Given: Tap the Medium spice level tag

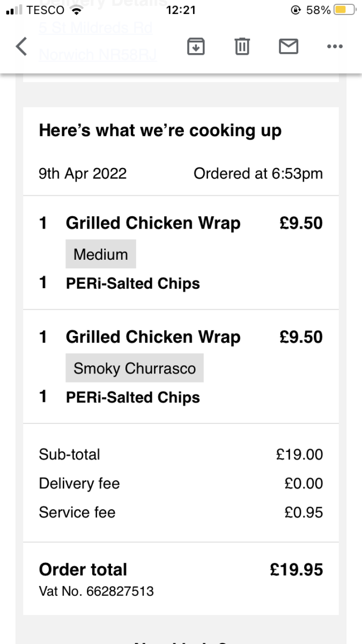Looking at the screenshot, I should click(101, 254).
